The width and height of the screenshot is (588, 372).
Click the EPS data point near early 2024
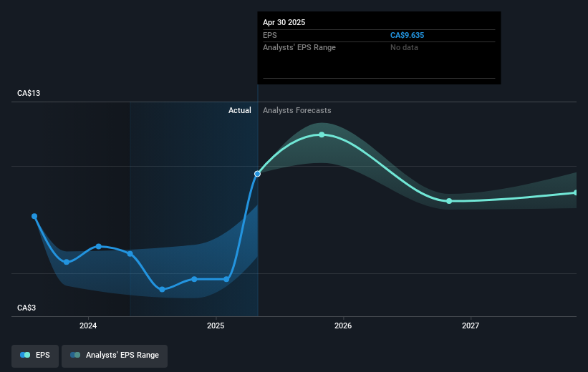(99, 247)
